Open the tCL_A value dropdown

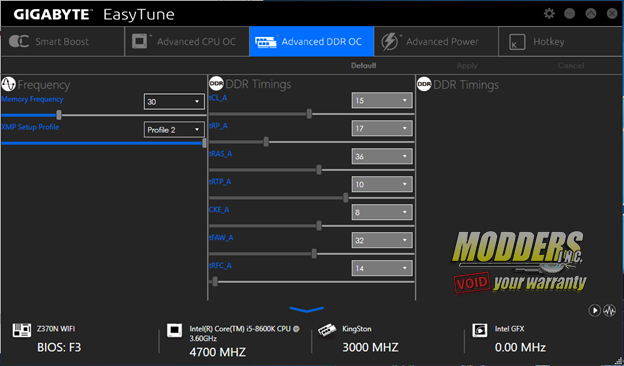[x=382, y=100]
